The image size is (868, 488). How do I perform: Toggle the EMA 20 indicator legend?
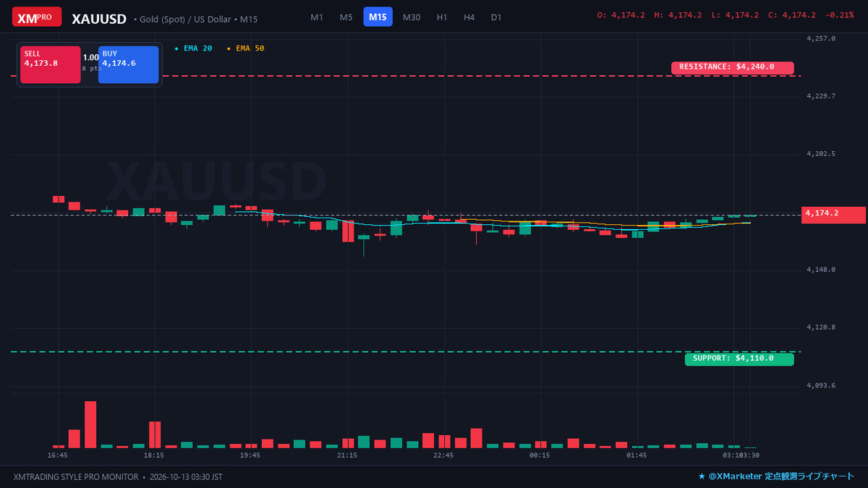[x=194, y=48]
